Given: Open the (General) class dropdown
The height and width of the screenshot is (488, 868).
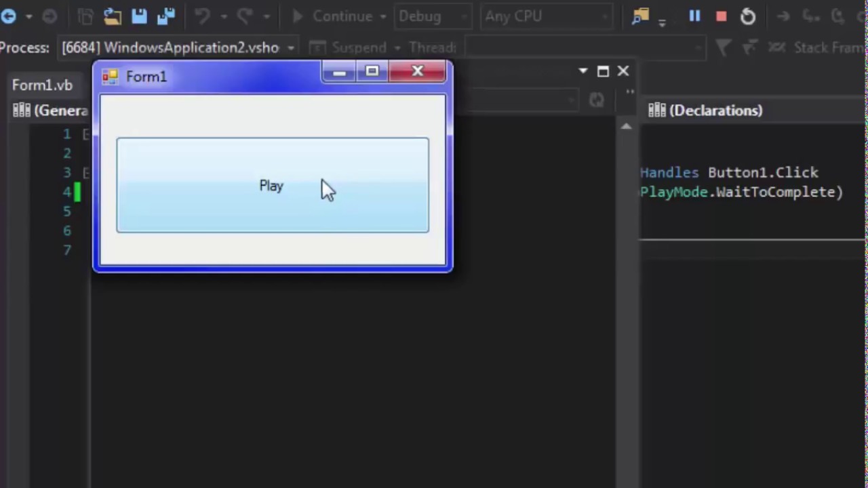Looking at the screenshot, I should [x=50, y=110].
